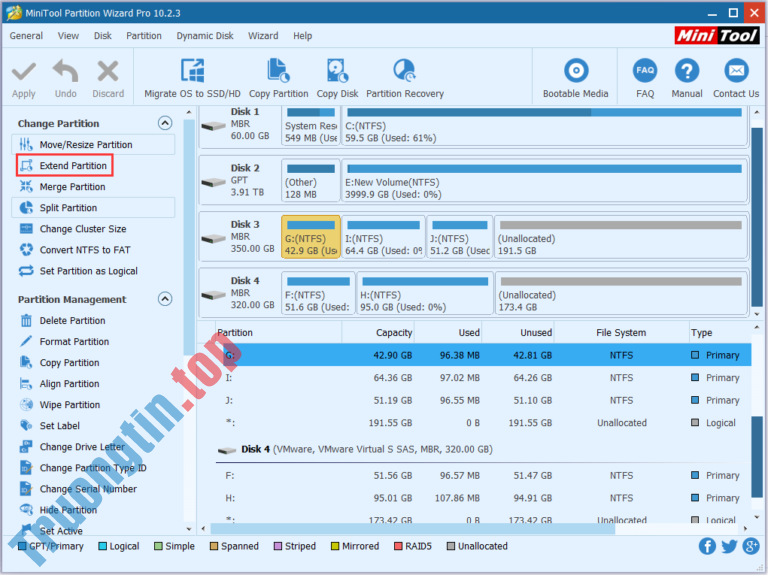Select J:(NTFS) block on Disk 3
Image resolution: width=768 pixels, height=575 pixels.
coord(459,237)
